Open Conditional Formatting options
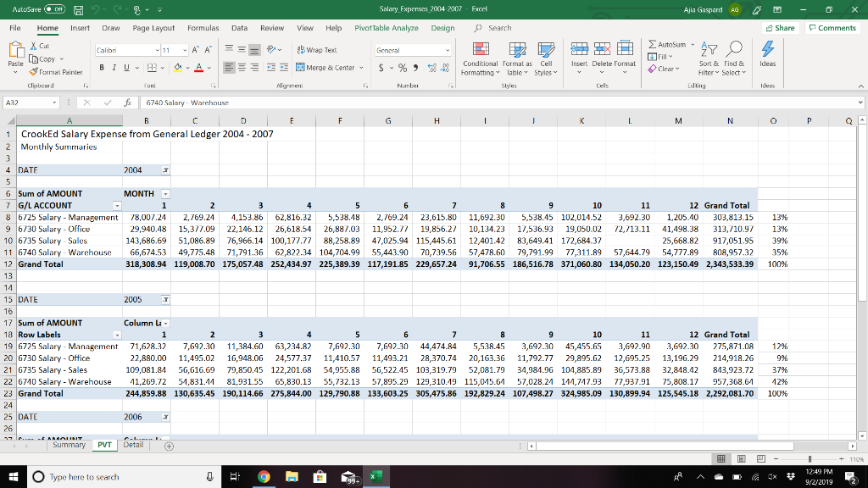The width and height of the screenshot is (868, 488). 480,61
